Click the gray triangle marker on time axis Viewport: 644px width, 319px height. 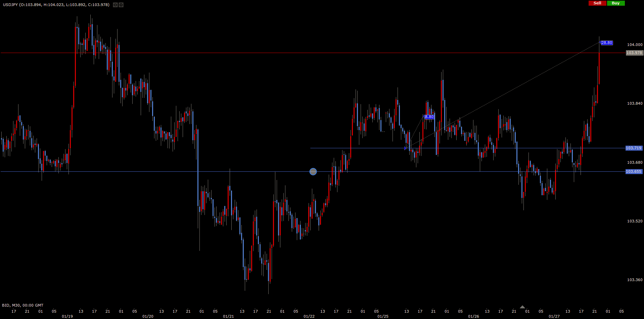[522, 307]
